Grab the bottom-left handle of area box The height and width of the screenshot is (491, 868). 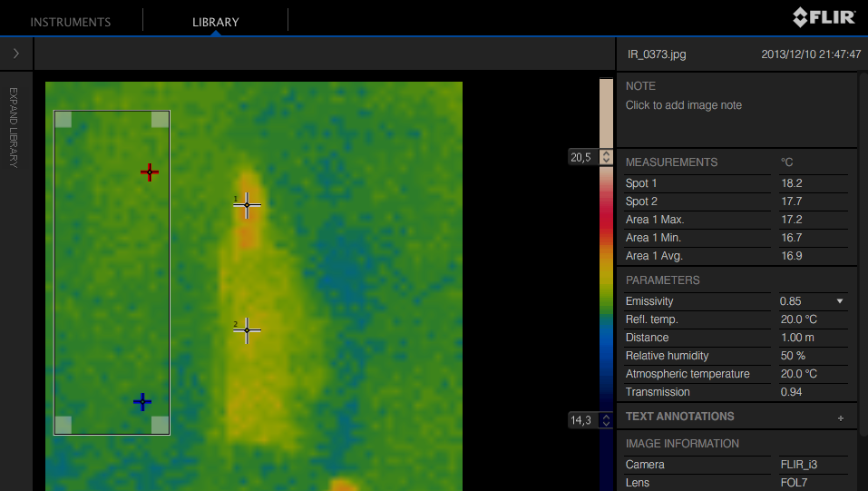(63, 425)
